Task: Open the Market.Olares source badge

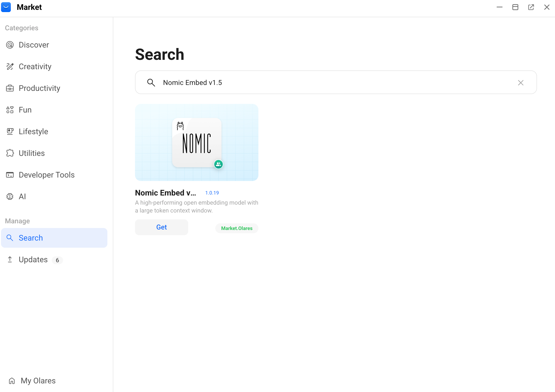Action: [236, 228]
